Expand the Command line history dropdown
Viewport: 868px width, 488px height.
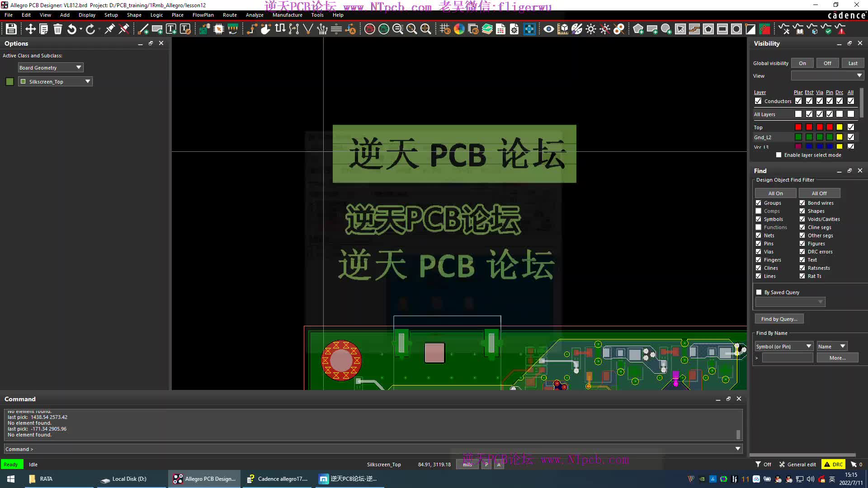click(x=738, y=449)
